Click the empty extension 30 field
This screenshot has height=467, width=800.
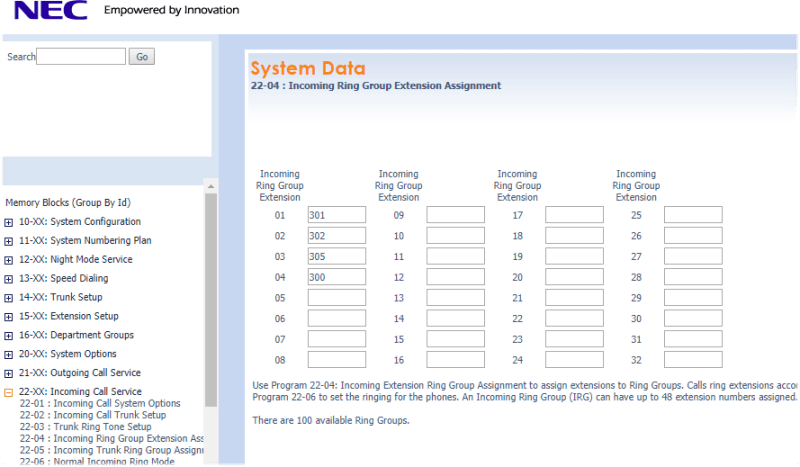pyautogui.click(x=693, y=318)
